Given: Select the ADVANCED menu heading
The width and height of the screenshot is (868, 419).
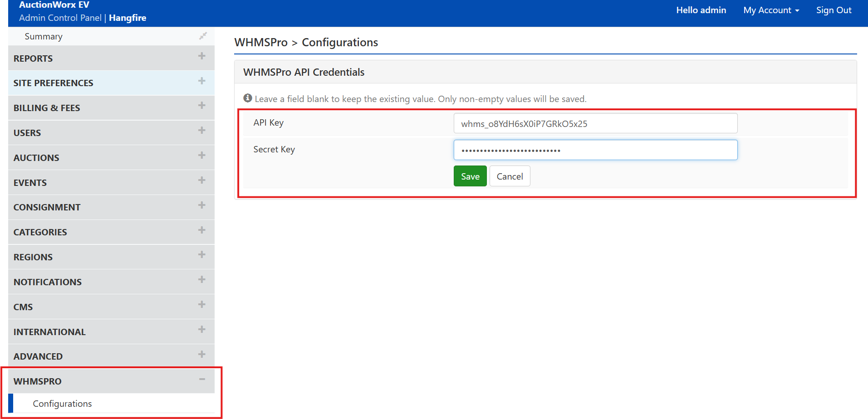Looking at the screenshot, I should pyautogui.click(x=38, y=356).
